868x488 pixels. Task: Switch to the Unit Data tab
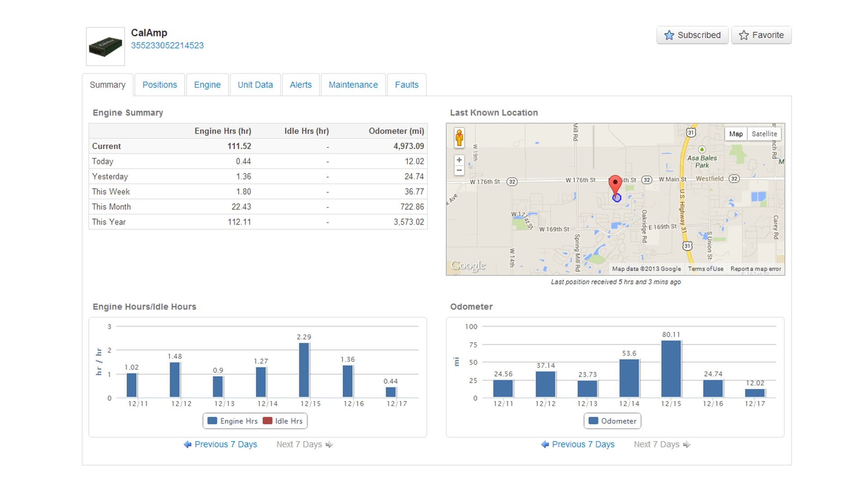[x=255, y=85]
